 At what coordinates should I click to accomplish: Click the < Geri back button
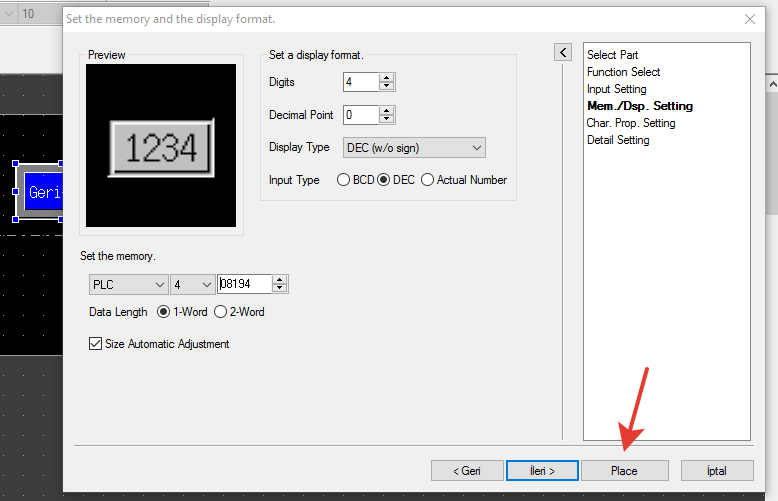pos(467,470)
